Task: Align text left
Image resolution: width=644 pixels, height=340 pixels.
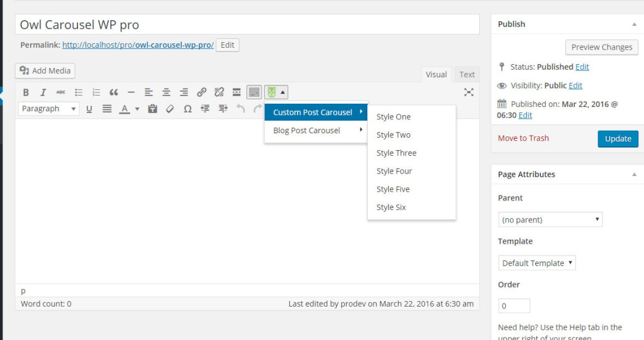Action: 148,92
